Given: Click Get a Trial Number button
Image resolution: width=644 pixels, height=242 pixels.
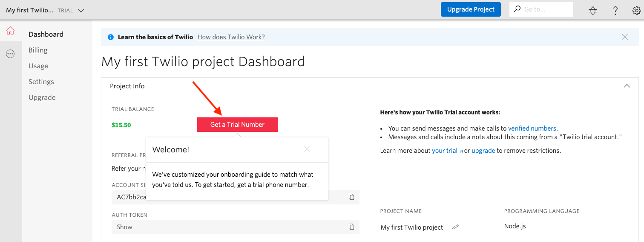Looking at the screenshot, I should click(237, 124).
